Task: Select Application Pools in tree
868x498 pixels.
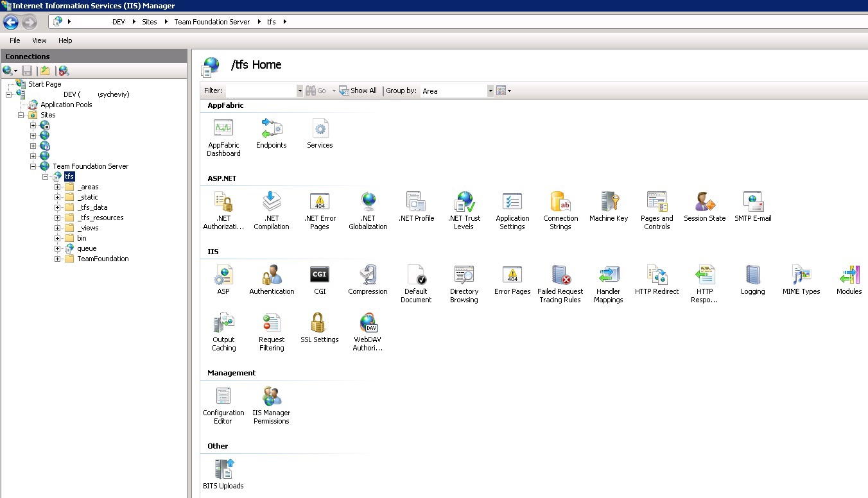Action: 66,105
